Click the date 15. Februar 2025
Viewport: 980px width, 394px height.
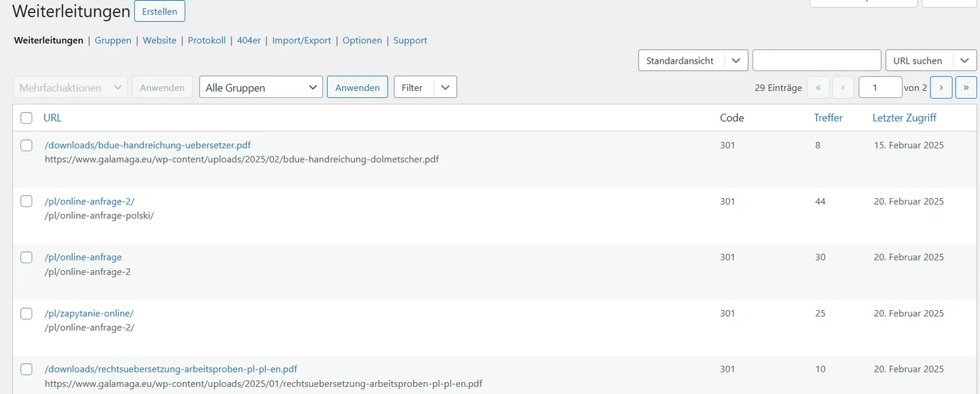pyautogui.click(x=909, y=146)
